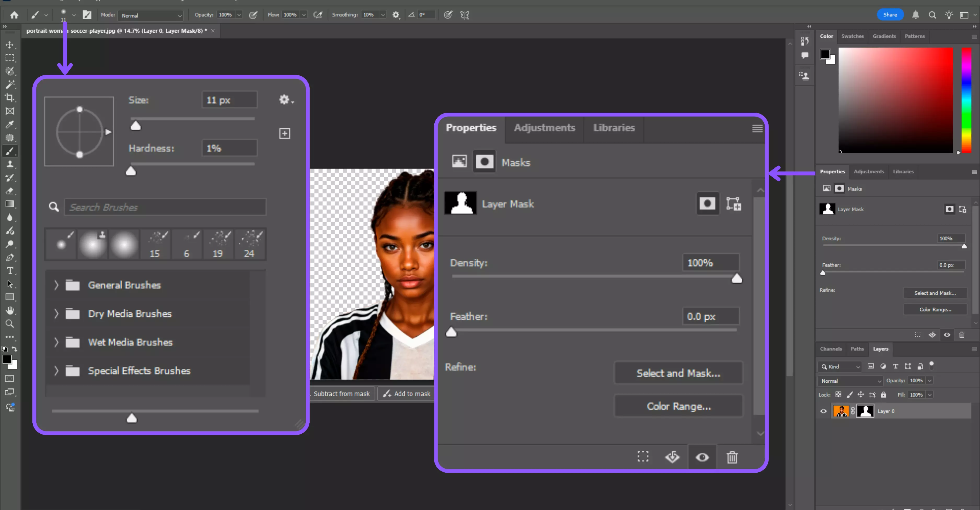Select the Clone Stamp tool
This screenshot has width=980, height=510.
click(x=10, y=165)
